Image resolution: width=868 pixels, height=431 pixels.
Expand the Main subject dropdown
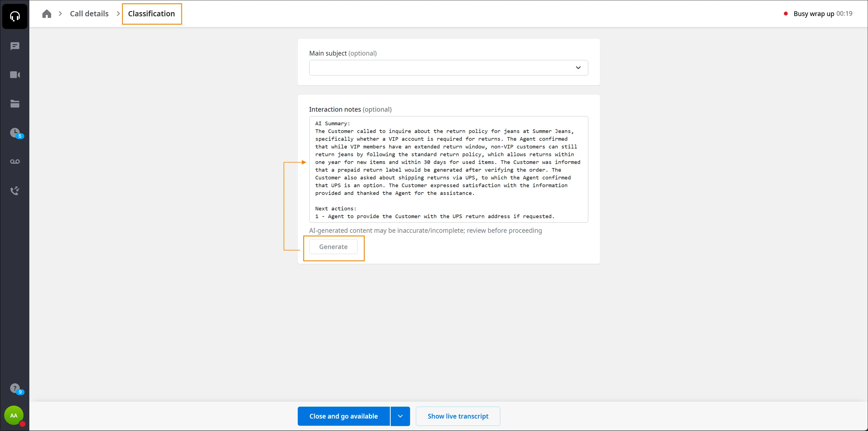click(449, 68)
